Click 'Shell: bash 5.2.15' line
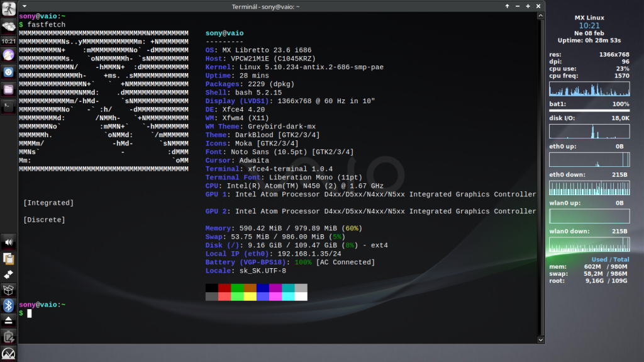Image resolution: width=644 pixels, height=362 pixels. click(x=243, y=93)
